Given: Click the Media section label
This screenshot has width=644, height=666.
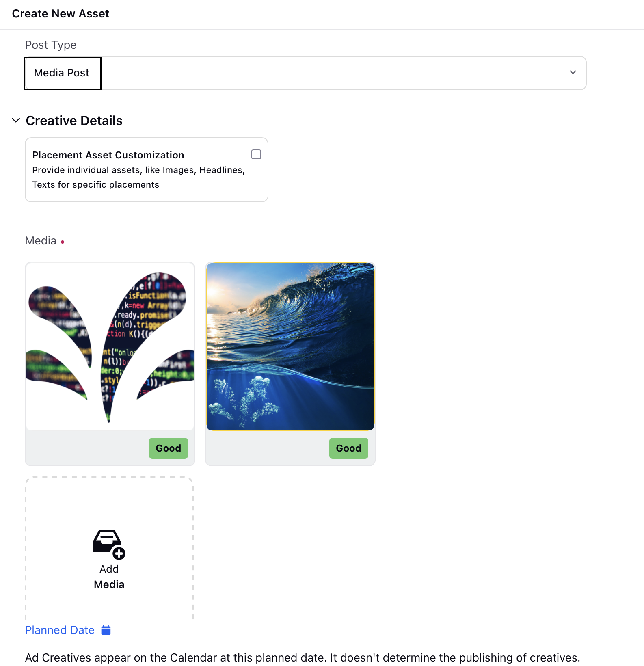Looking at the screenshot, I should [x=41, y=241].
